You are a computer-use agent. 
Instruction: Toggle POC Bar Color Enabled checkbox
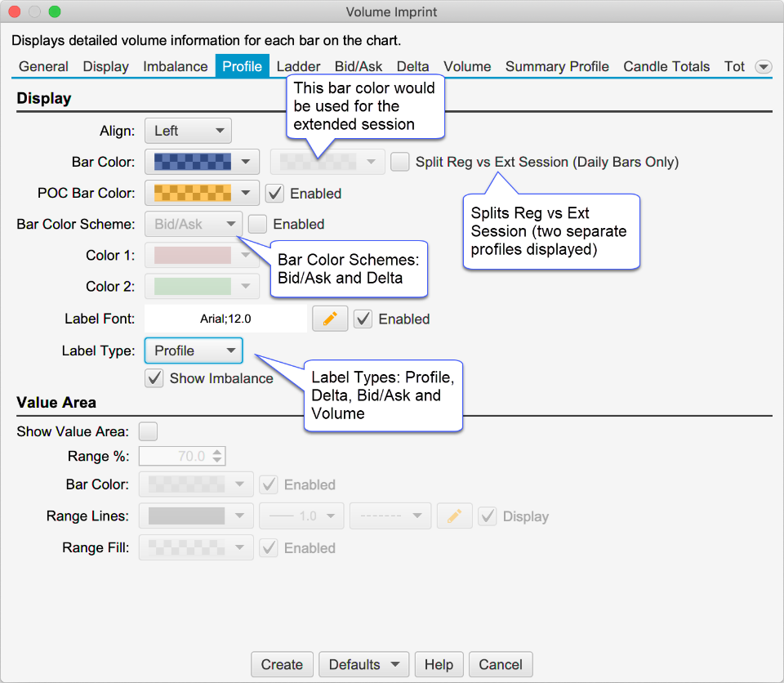coord(275,194)
